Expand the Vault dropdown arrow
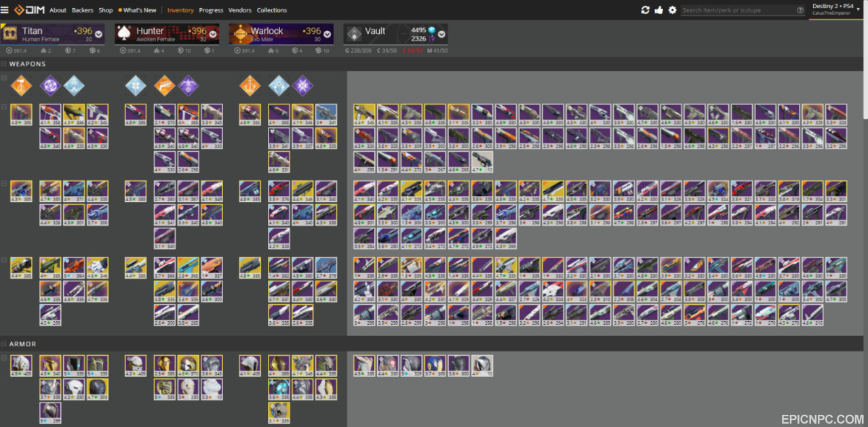This screenshot has width=868, height=427. pos(441,34)
